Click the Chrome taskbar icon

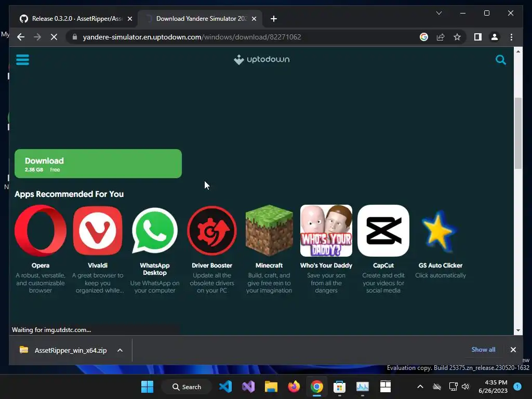pyautogui.click(x=316, y=387)
